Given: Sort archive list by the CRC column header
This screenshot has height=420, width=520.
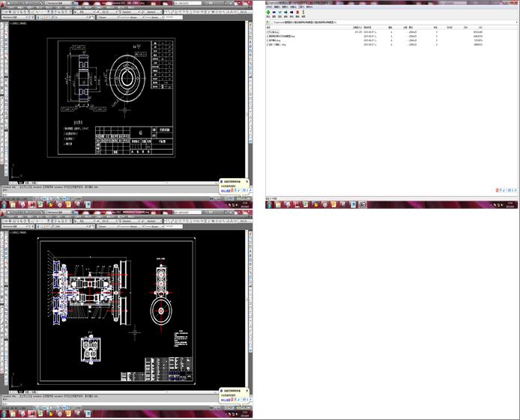Looking at the screenshot, I should coord(480,28).
